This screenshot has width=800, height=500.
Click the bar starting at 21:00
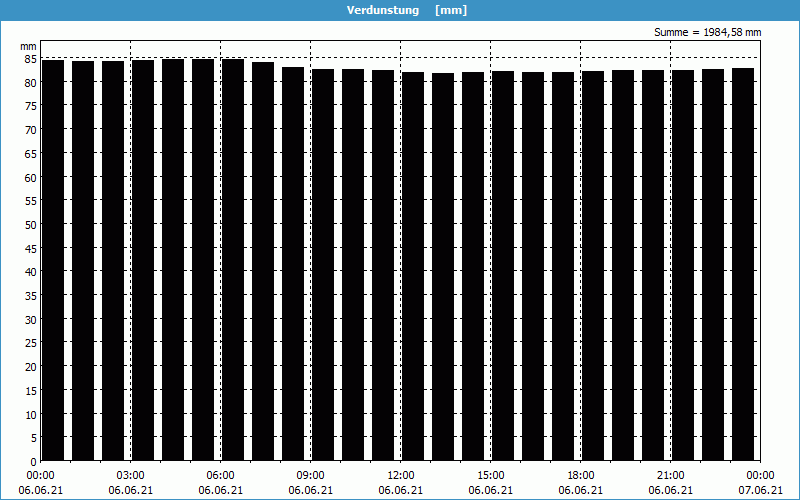(x=683, y=266)
